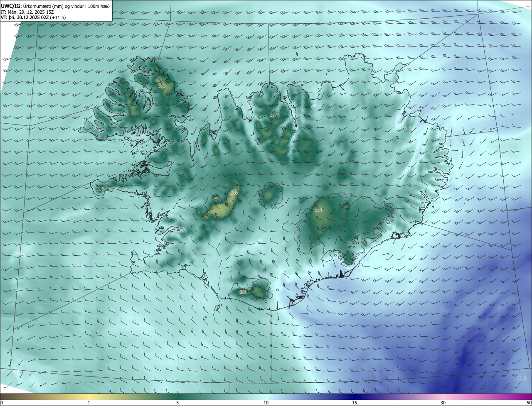Click the 11.1 value northeast of Iceland
The width and height of the screenshot is (532, 406).
pyautogui.click(x=461, y=62)
